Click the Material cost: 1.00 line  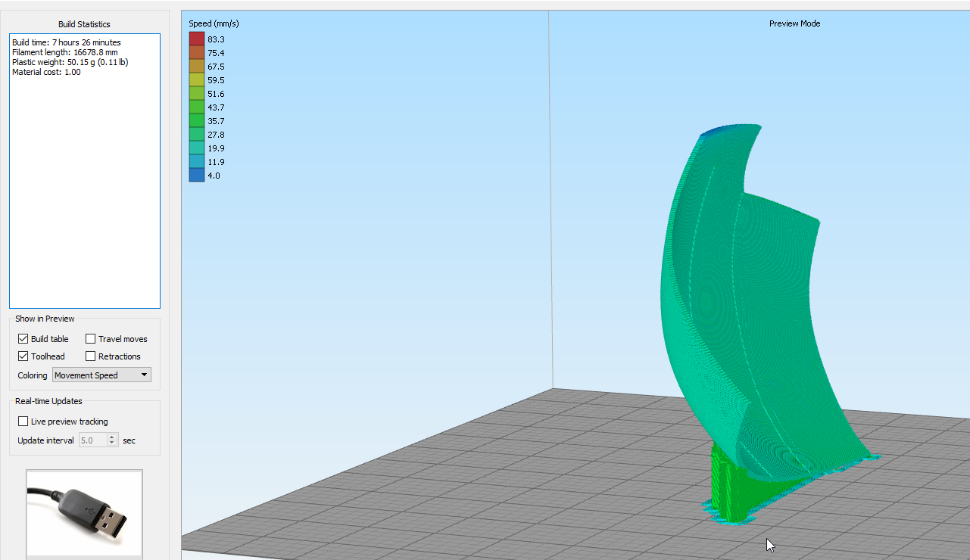[x=46, y=72]
